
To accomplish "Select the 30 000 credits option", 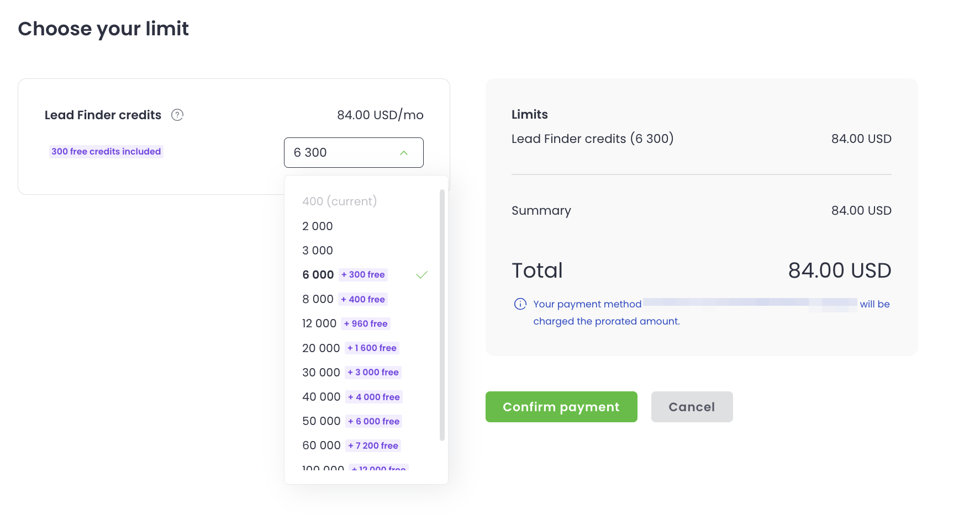I will point(321,373).
